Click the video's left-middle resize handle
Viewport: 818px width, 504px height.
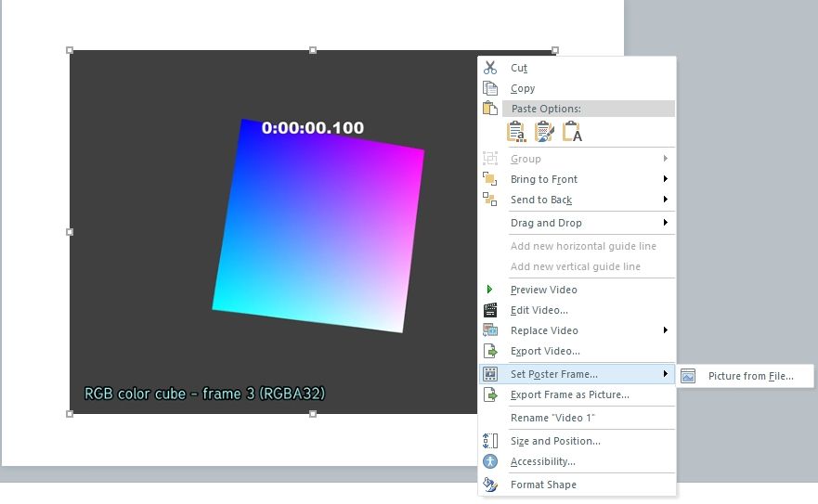click(x=70, y=232)
